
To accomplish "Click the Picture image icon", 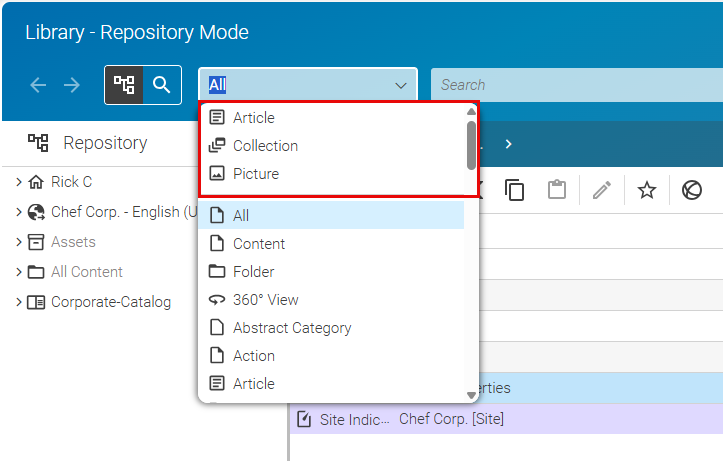I will click(x=217, y=173).
